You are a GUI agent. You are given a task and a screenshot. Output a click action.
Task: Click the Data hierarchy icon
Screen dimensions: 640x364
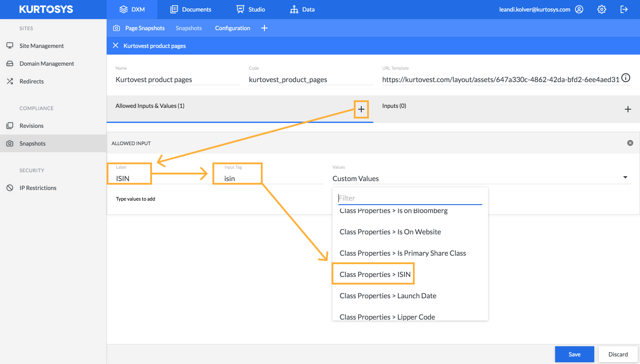click(294, 9)
